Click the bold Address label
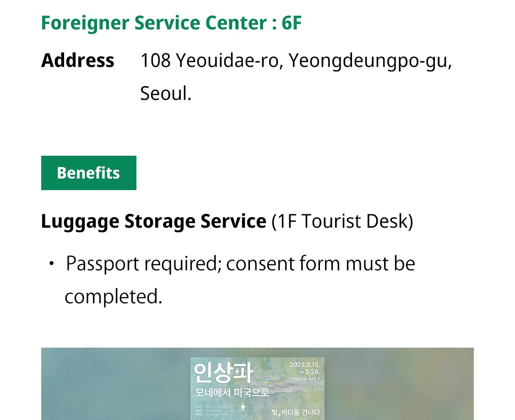Viewport: 515px width, 420px height. 77,60
